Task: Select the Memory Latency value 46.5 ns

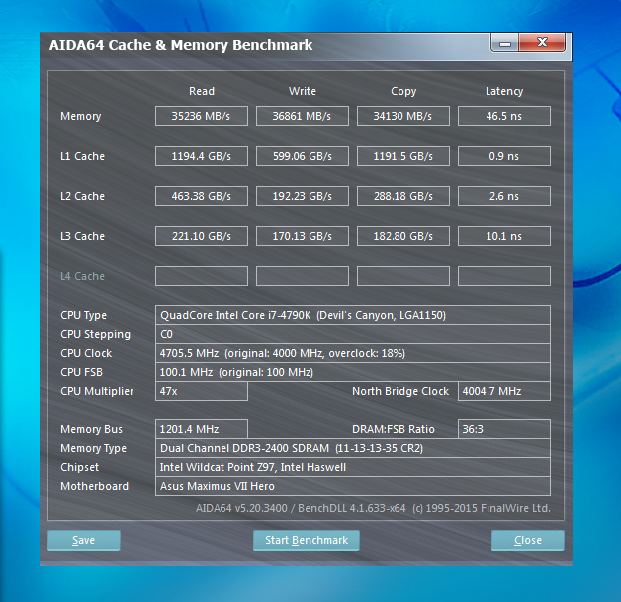Action: 504,116
